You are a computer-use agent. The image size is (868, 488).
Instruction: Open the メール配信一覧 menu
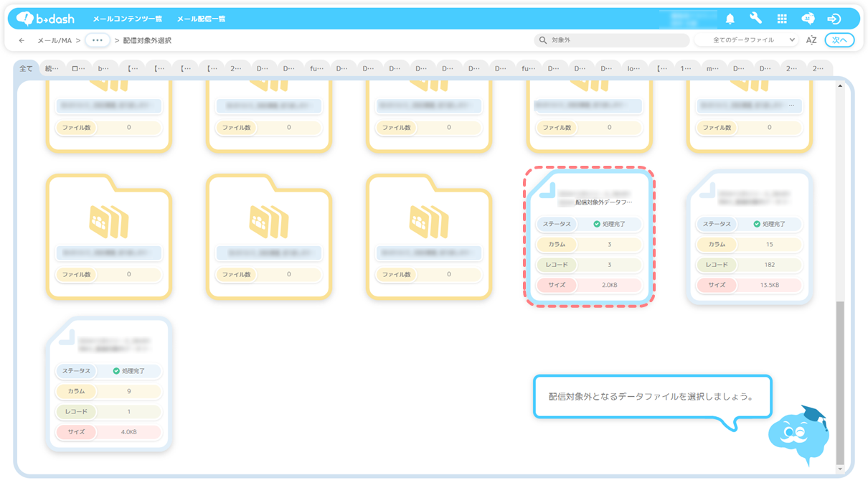pos(202,19)
